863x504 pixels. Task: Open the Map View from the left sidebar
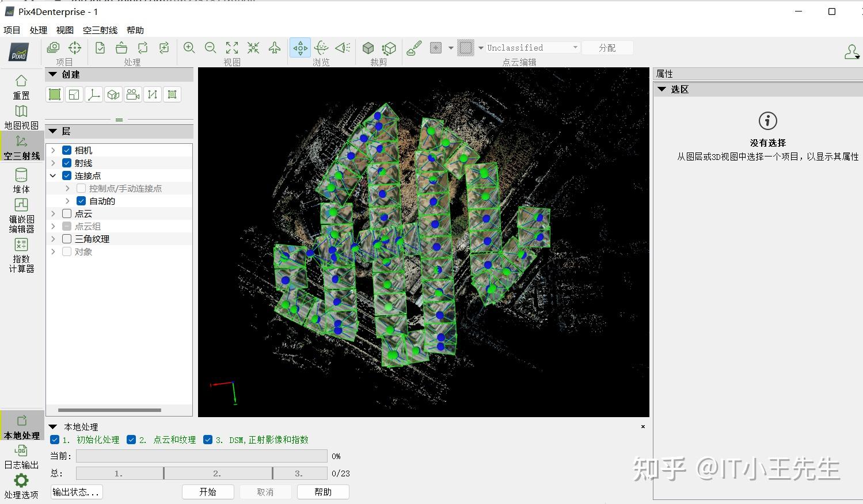21,115
